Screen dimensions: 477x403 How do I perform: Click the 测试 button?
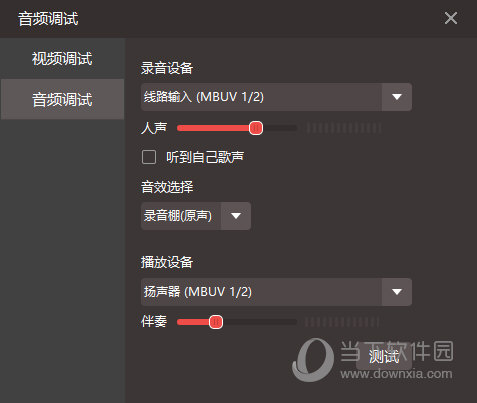(384, 356)
